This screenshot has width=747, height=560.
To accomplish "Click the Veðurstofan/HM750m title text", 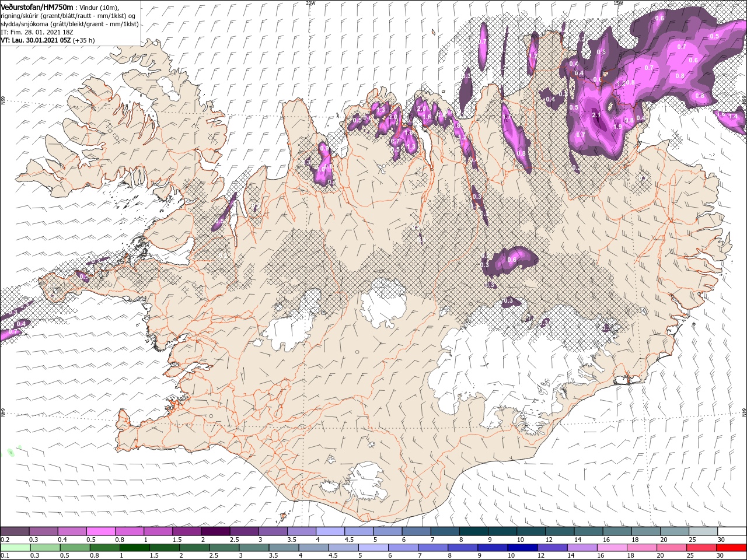I will click(37, 6).
